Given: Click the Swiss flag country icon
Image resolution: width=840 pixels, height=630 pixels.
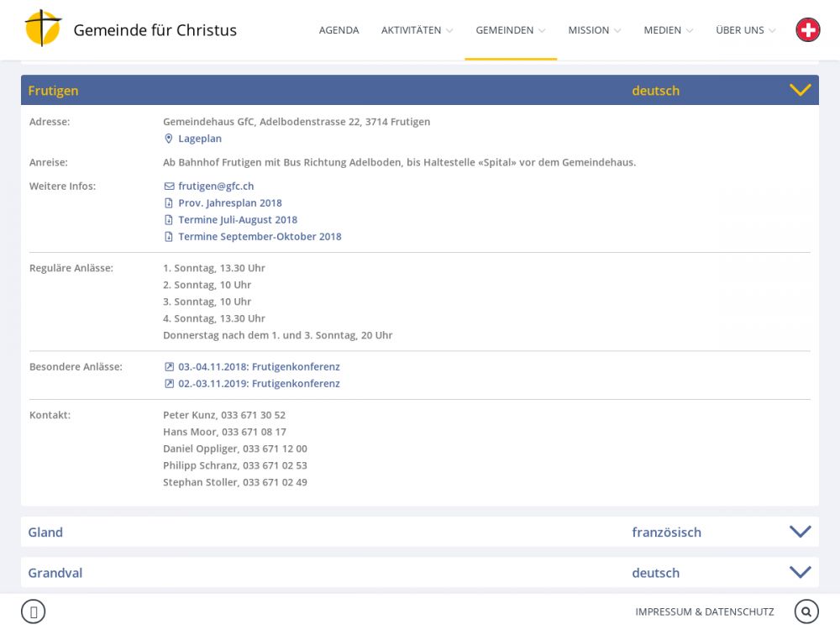Looking at the screenshot, I should 807,30.
